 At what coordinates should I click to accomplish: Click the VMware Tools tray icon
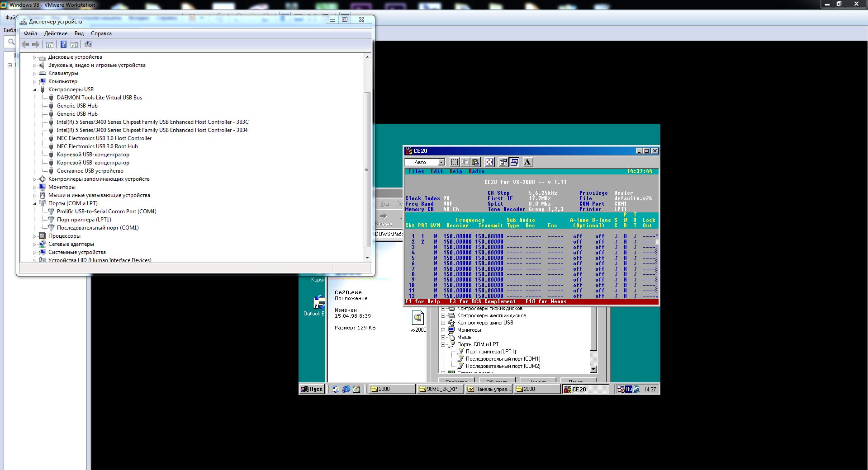pos(636,389)
